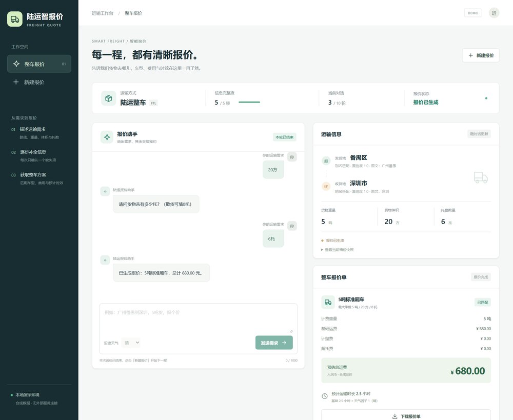513x420 pixels.
Task: Click the 下载报价单 button
Action: click(x=406, y=415)
